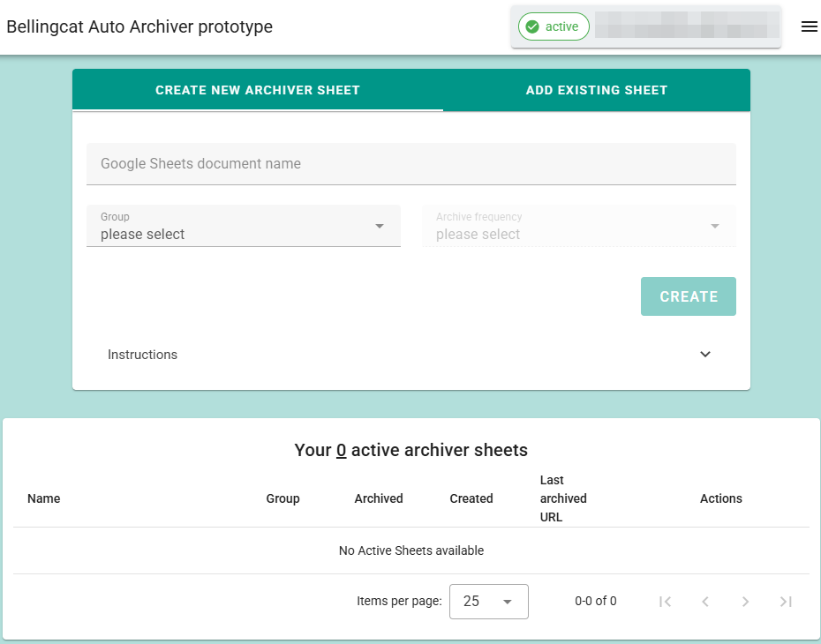Click the active status badge
This screenshot has height=644, width=821.
click(554, 26)
